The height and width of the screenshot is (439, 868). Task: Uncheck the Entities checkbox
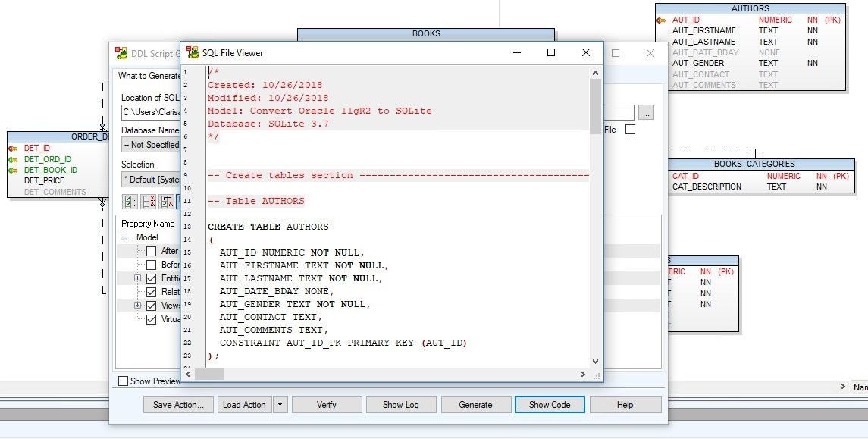point(151,278)
